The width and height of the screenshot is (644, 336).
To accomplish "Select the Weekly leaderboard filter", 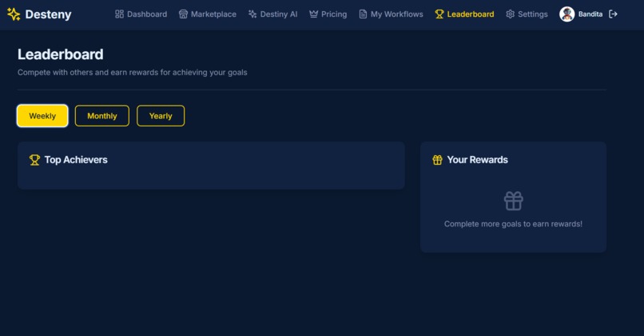I will pyautogui.click(x=42, y=116).
